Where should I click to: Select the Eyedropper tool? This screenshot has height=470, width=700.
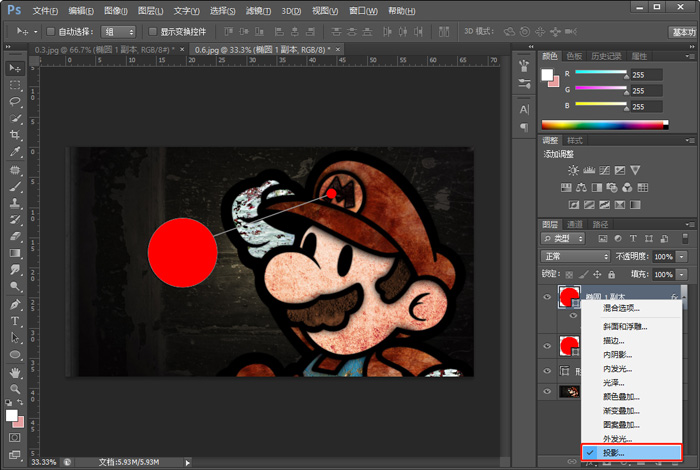pyautogui.click(x=15, y=152)
